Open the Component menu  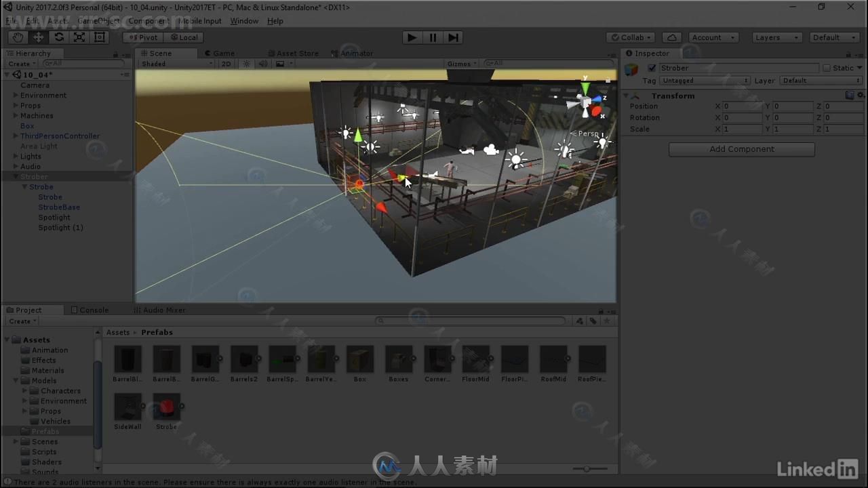coord(149,21)
